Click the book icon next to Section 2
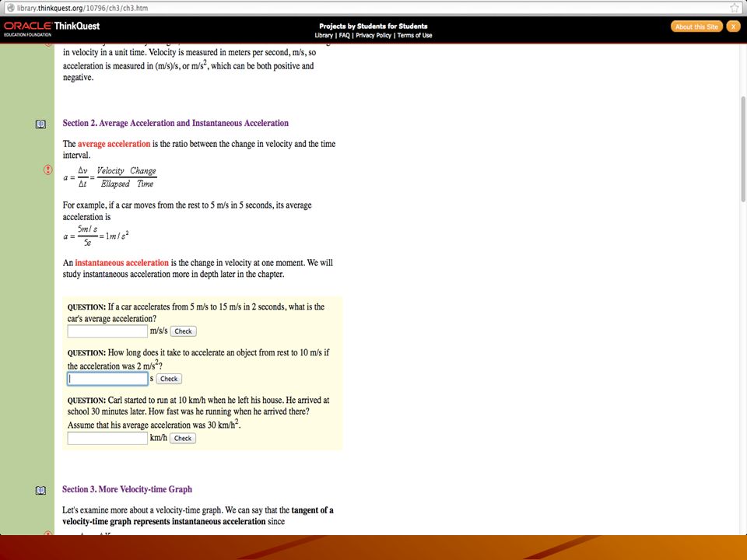The height and width of the screenshot is (560, 747). (41, 124)
